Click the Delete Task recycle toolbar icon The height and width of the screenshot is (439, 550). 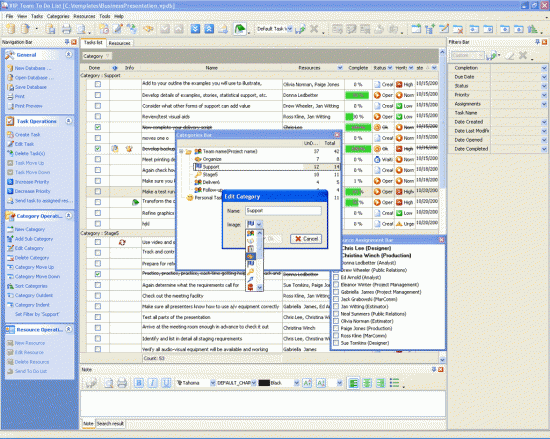(132, 29)
